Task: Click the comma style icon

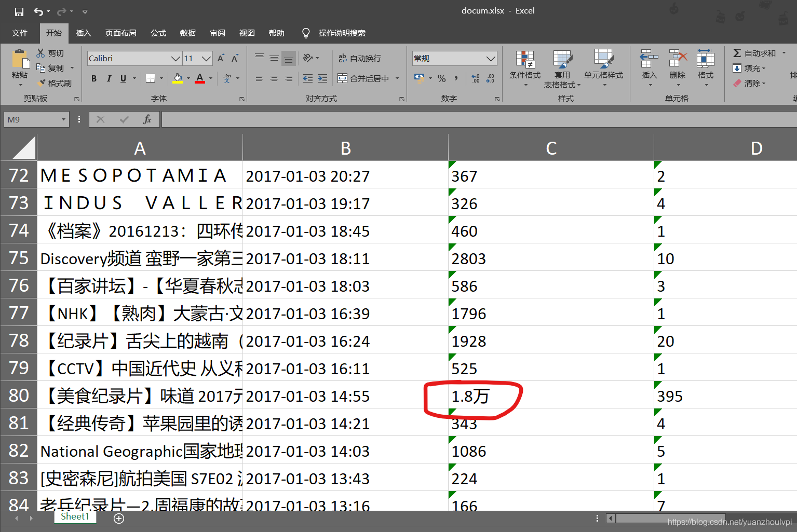Action: coord(456,78)
